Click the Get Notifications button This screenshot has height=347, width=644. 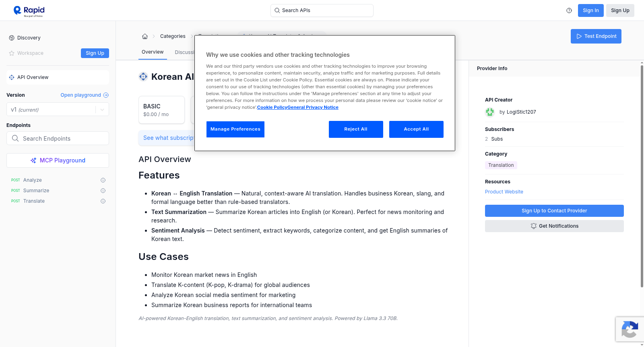pos(554,226)
